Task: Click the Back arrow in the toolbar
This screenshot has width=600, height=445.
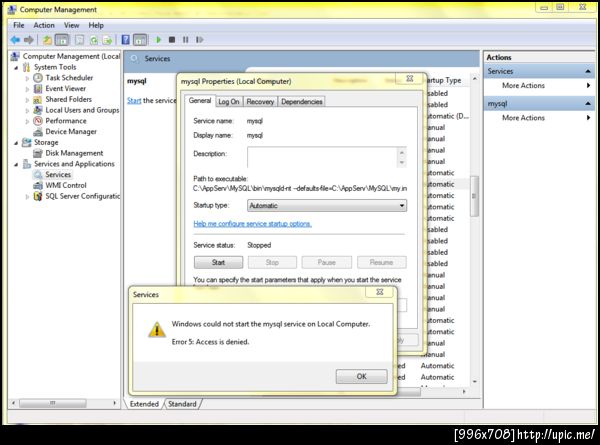Action: [x=15, y=39]
